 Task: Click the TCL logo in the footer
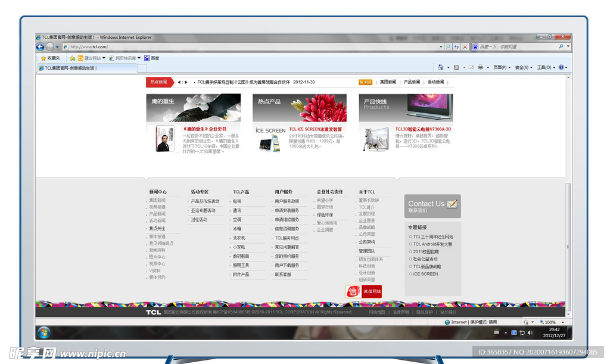pos(153,312)
